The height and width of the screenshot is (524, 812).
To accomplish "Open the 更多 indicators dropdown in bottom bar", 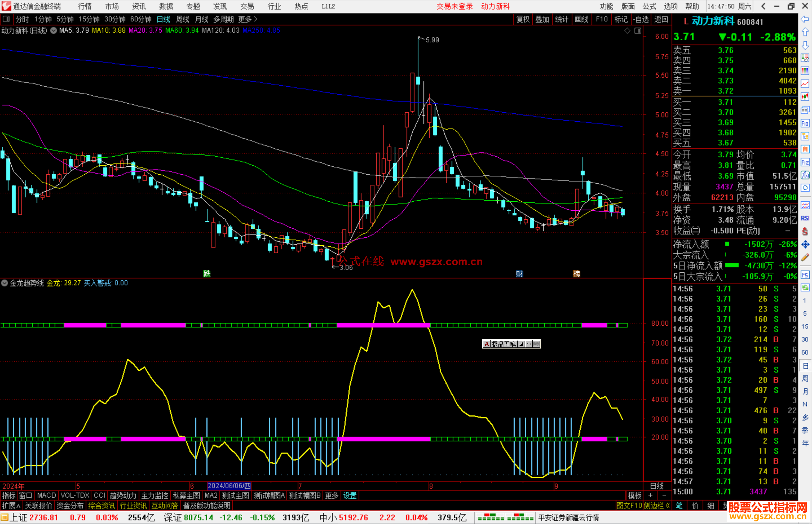I will [332, 495].
